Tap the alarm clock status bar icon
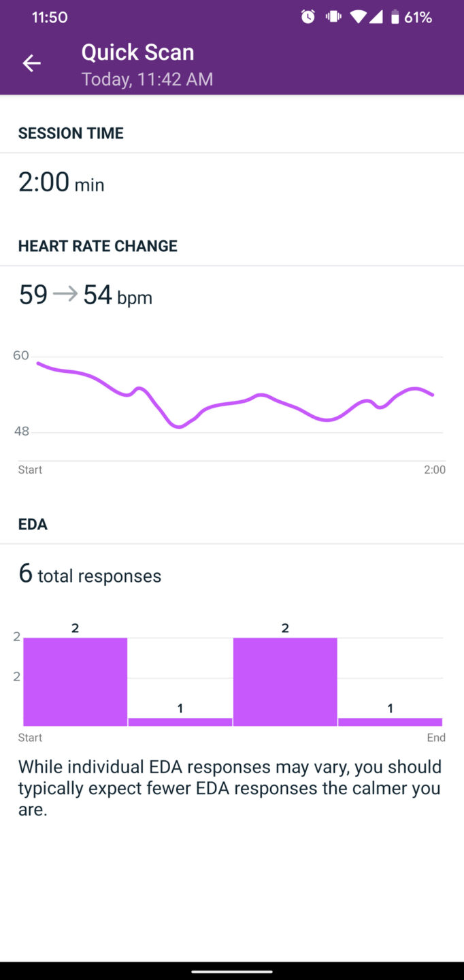Viewport: 464px width, 980px height. pos(308,16)
